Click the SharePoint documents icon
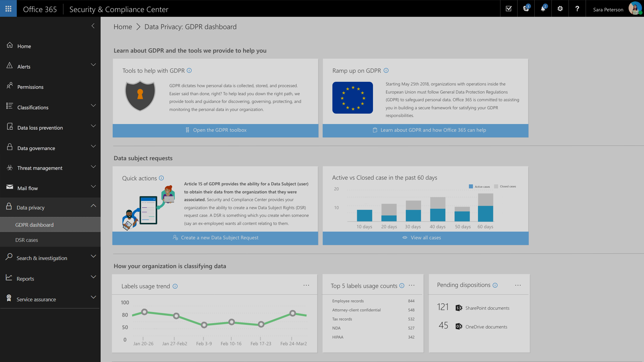The width and height of the screenshot is (644, 362). pyautogui.click(x=459, y=307)
